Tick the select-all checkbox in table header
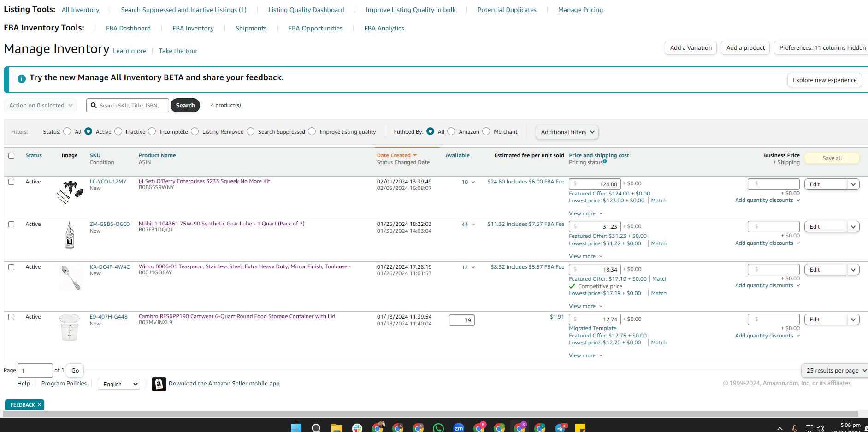This screenshot has height=432, width=868. pos(12,155)
